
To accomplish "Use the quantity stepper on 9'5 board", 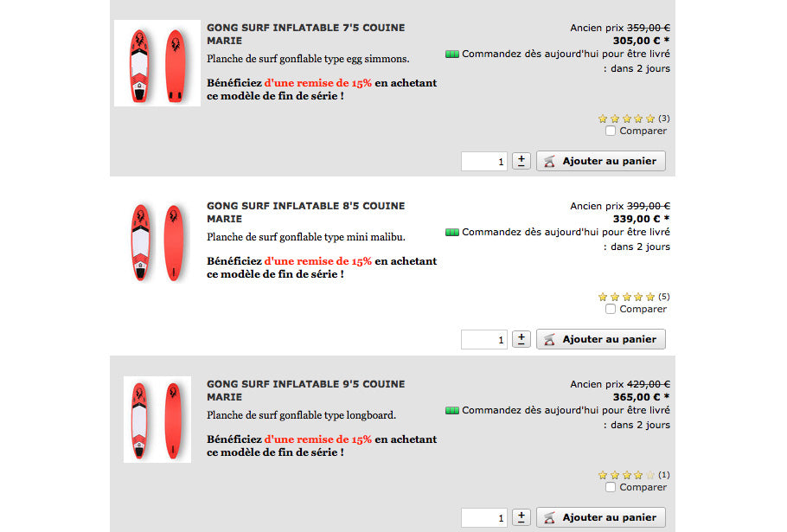I will (521, 517).
